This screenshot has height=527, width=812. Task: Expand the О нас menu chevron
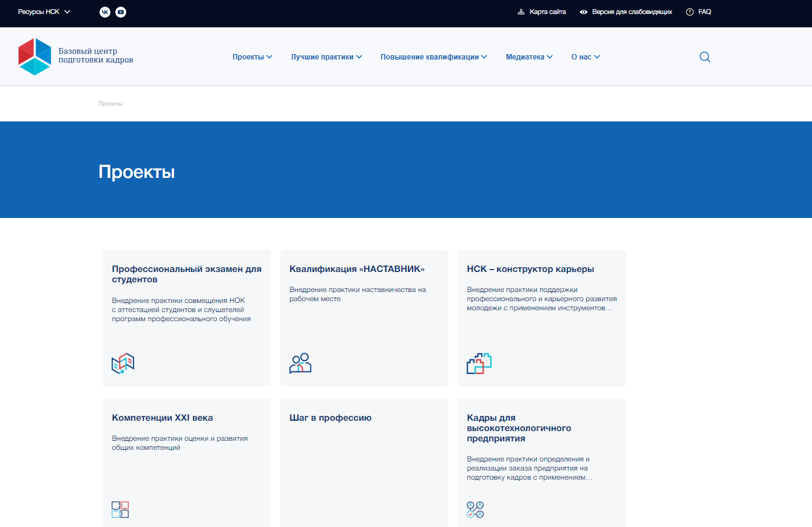[597, 57]
